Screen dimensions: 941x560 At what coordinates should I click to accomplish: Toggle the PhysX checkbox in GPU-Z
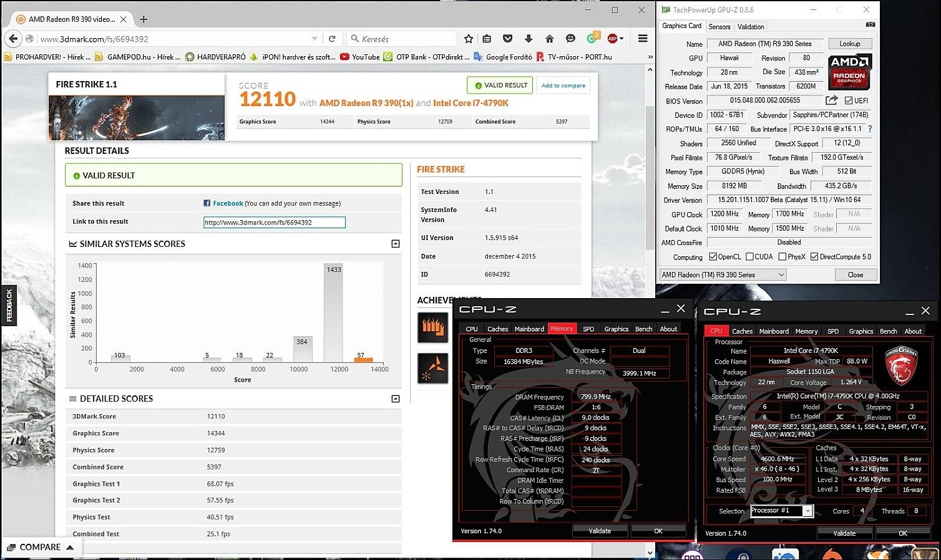[782, 257]
